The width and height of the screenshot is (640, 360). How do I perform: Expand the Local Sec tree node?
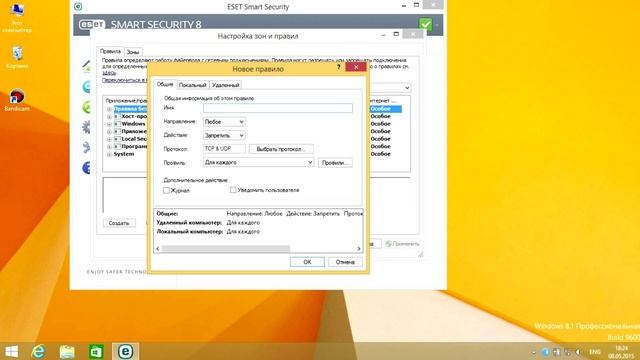tap(109, 139)
